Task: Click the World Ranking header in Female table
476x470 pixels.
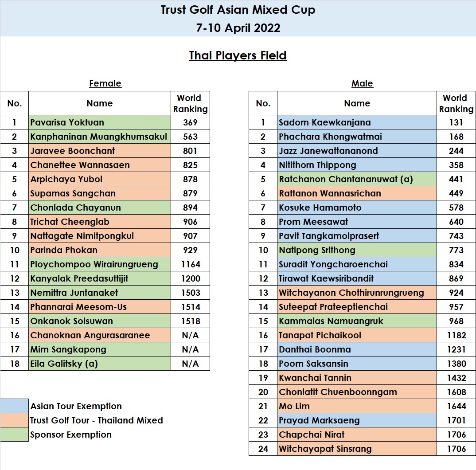Action: pos(190,104)
